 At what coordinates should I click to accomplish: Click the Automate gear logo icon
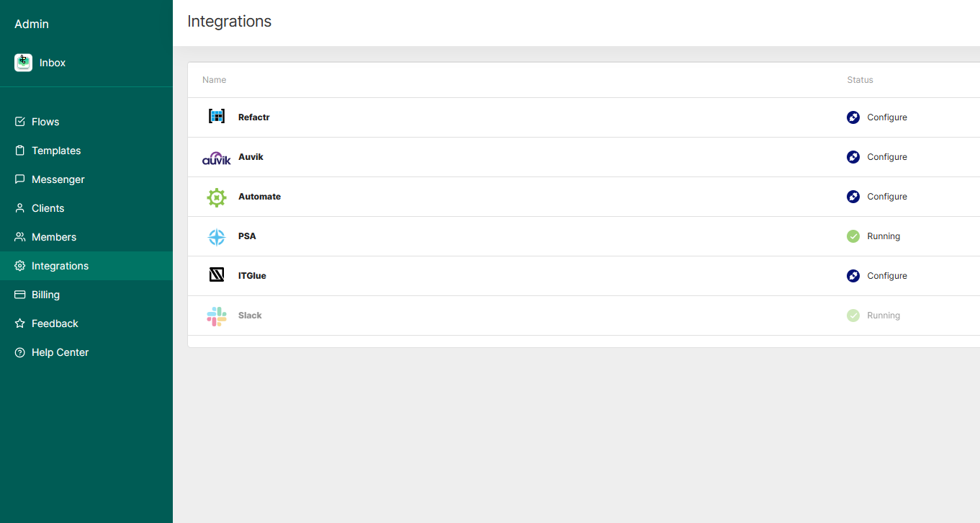point(217,197)
